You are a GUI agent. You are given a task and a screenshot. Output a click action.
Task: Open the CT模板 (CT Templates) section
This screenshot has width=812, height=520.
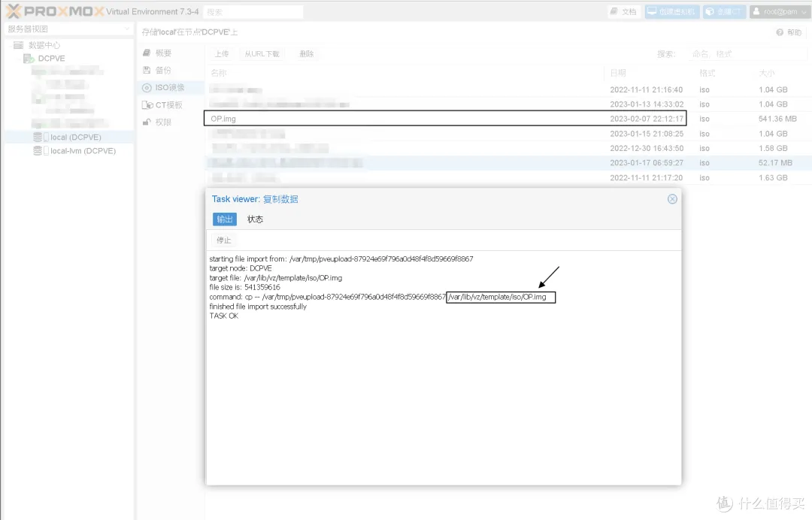[168, 104]
